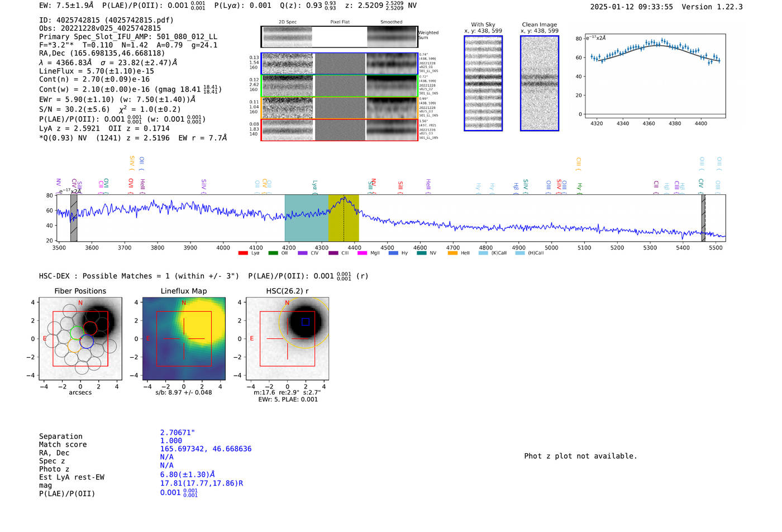Click the green fiber circle in Fiber Positions
This screenshot has width=782, height=532.
point(77,333)
